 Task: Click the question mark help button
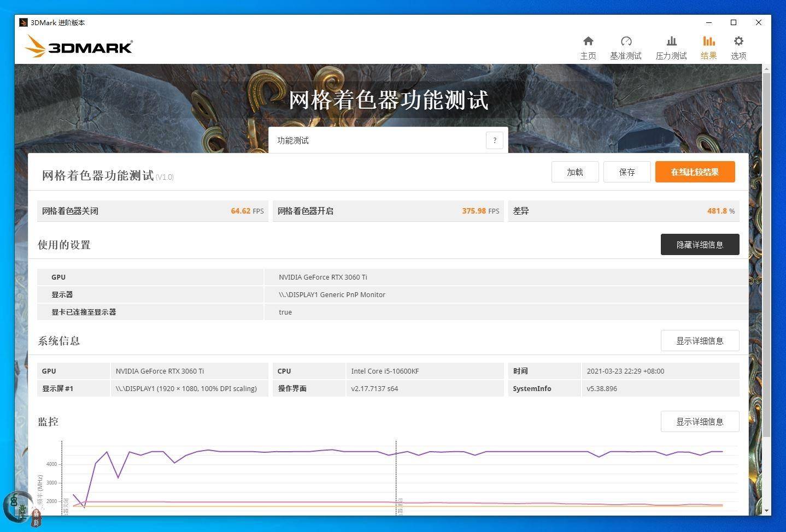point(495,140)
